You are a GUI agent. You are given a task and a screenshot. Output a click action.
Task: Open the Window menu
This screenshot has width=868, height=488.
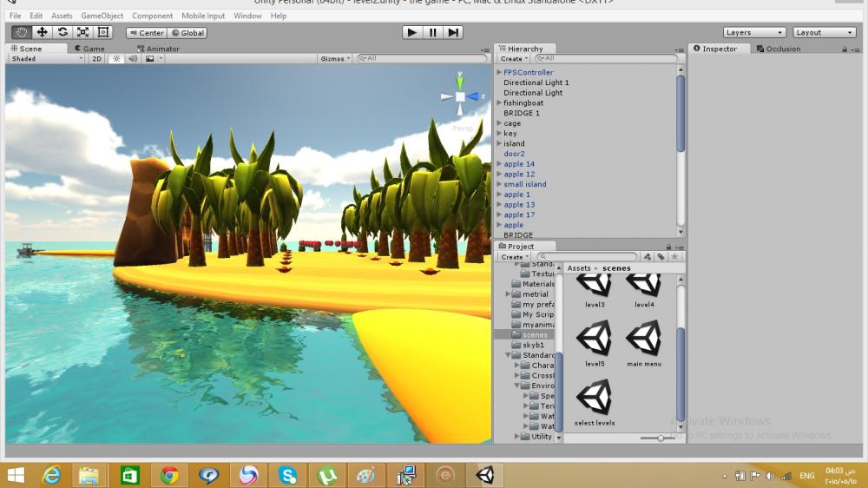[247, 16]
